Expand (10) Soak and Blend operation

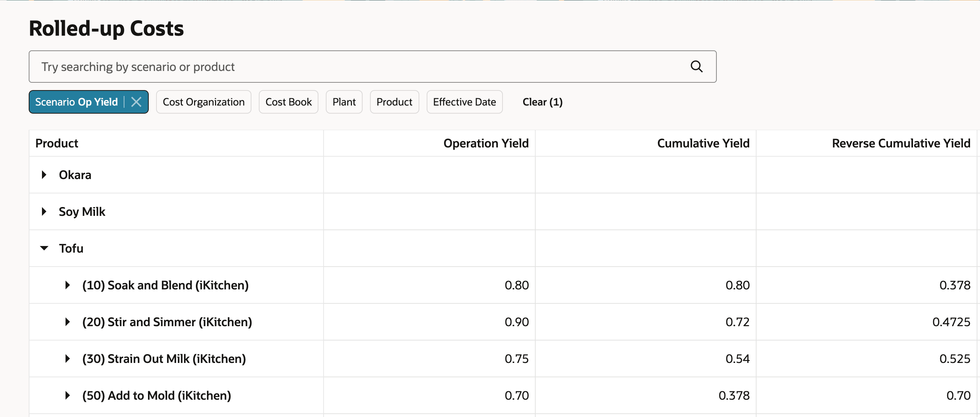pos(67,285)
